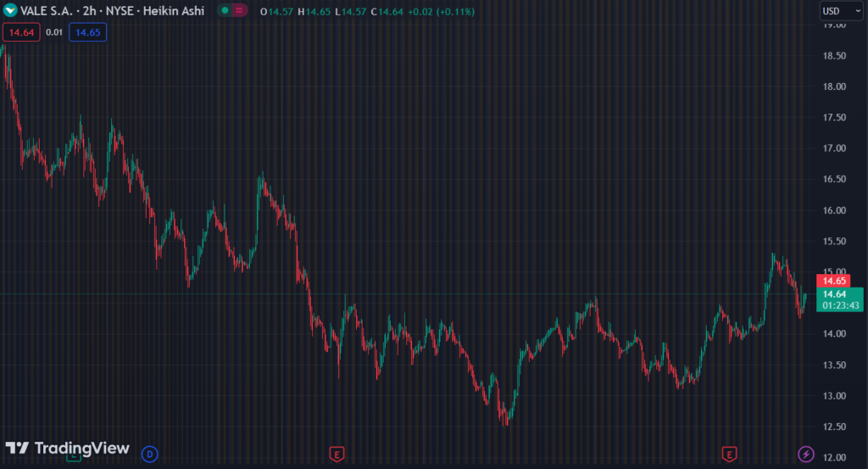Click the pink data mode indicator icon
This screenshot has width=868, height=469.
(x=239, y=10)
